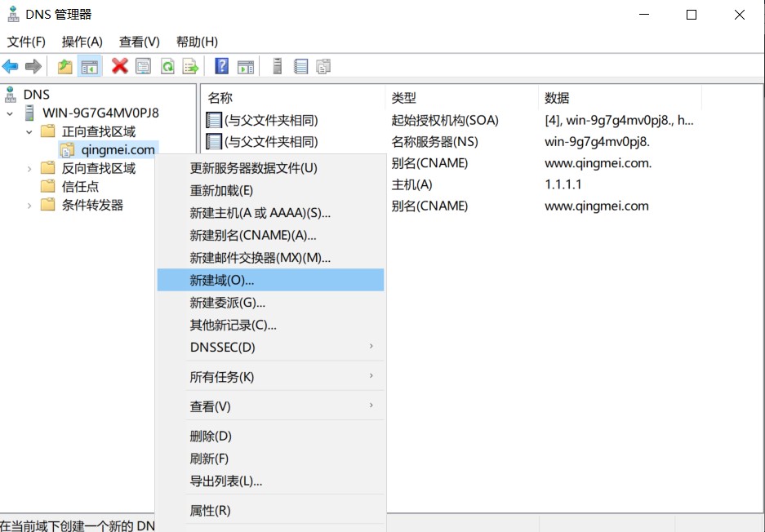Go up one level with folder icon
The height and width of the screenshot is (532, 765).
pyautogui.click(x=64, y=66)
